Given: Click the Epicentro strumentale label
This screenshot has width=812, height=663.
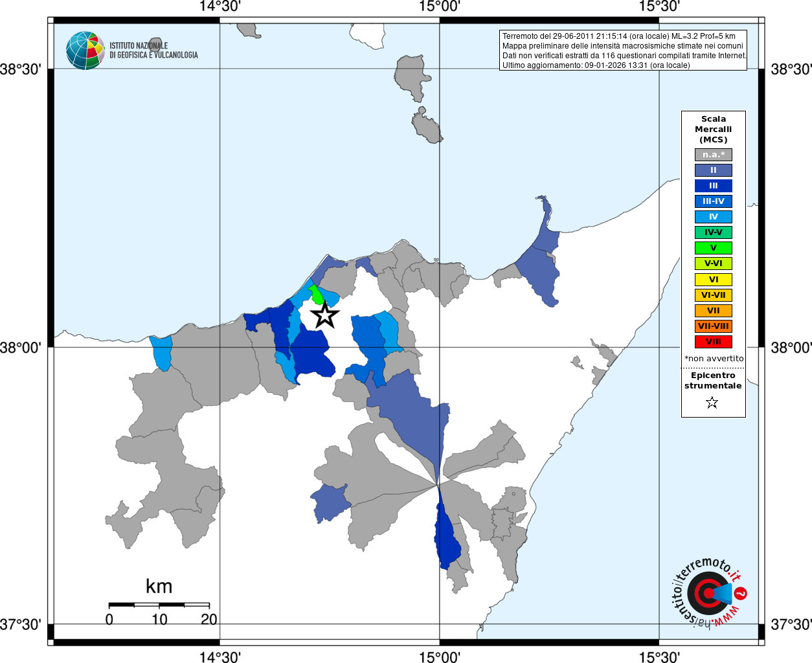Looking at the screenshot, I should (713, 381).
